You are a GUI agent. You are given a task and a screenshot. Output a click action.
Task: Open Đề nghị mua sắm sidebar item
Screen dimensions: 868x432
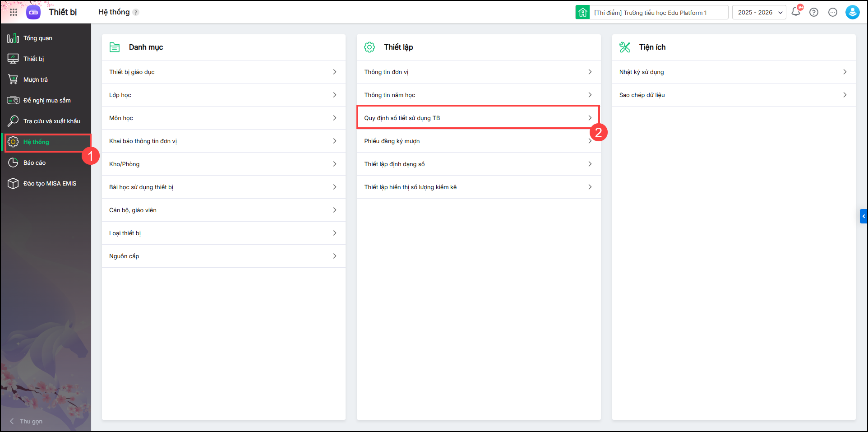tap(47, 101)
